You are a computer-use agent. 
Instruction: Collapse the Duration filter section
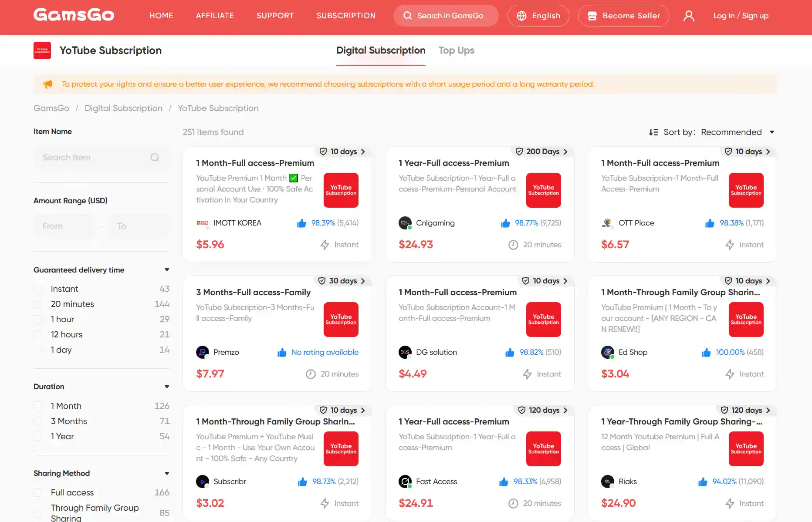pyautogui.click(x=167, y=387)
